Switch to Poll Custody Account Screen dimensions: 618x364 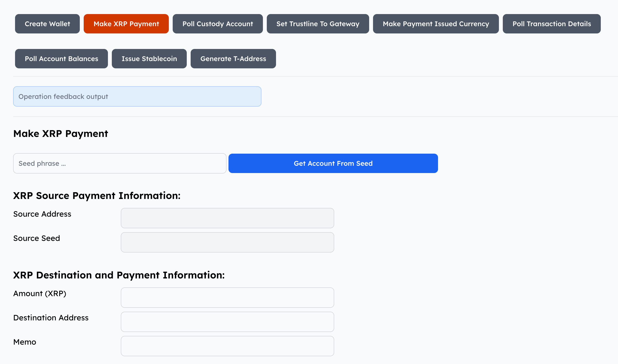coord(218,24)
